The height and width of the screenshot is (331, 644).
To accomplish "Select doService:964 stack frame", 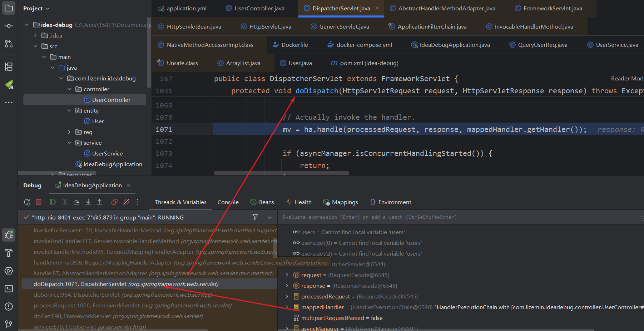I will click(x=122, y=295).
